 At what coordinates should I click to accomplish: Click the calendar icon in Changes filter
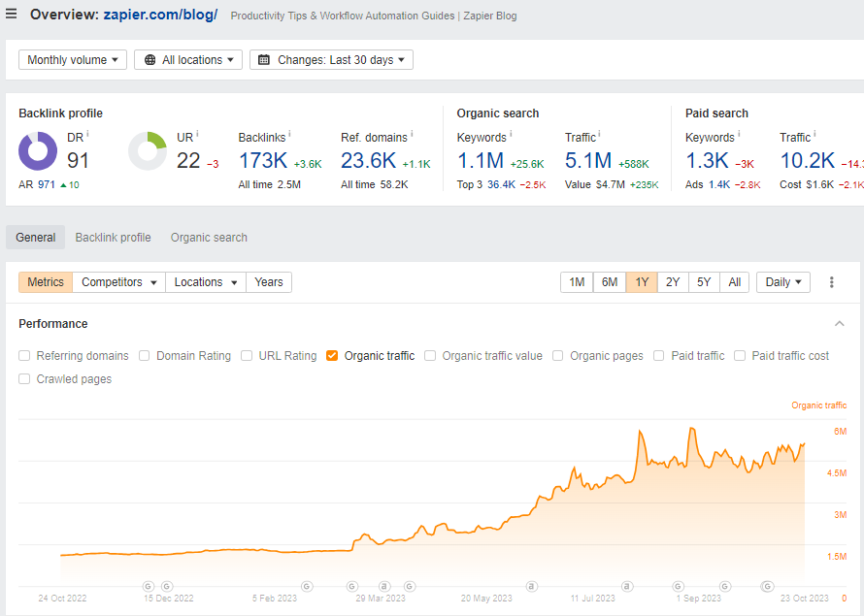click(x=264, y=60)
